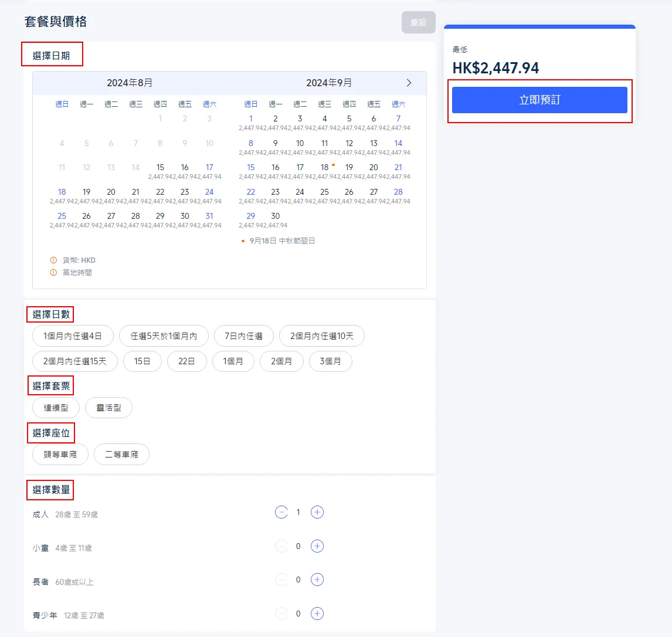Screen dimensions: 672x637
Task: Click the 當地時間 info icon
Action: point(53,273)
